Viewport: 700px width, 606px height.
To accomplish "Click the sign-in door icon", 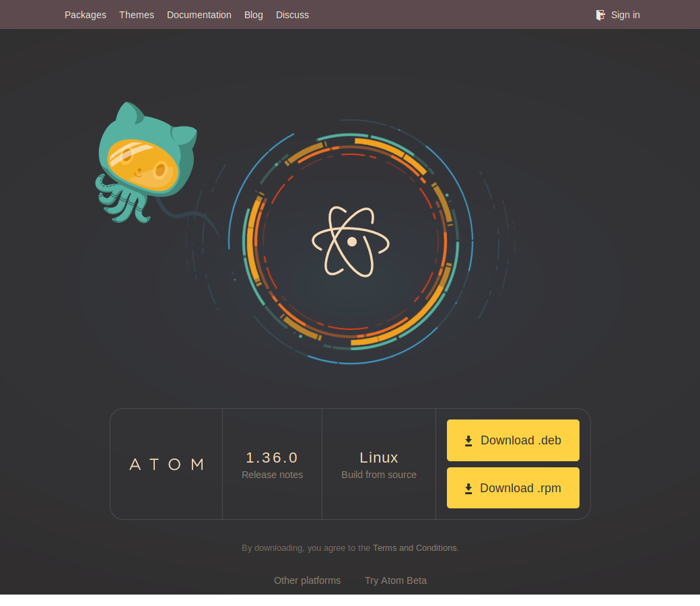I will click(600, 15).
